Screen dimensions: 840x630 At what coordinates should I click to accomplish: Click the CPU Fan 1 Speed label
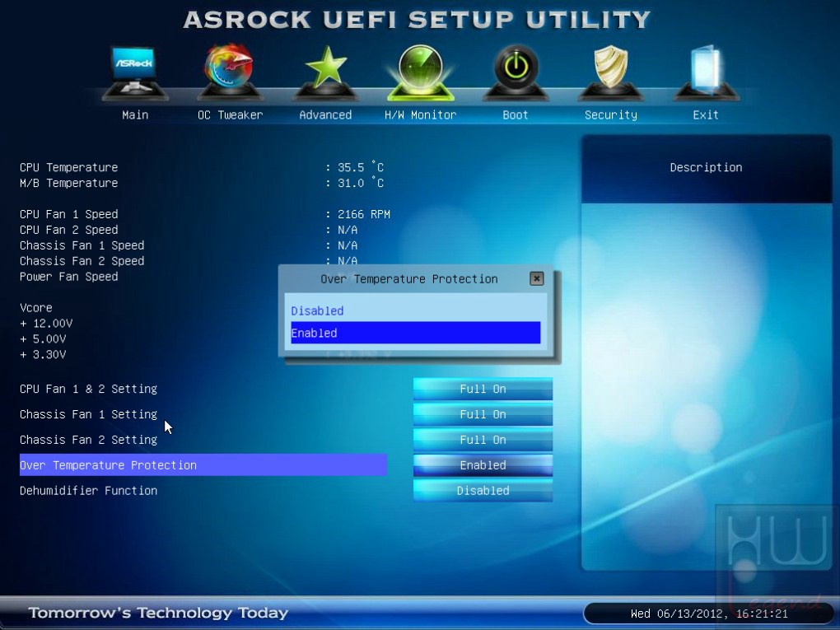click(x=68, y=214)
